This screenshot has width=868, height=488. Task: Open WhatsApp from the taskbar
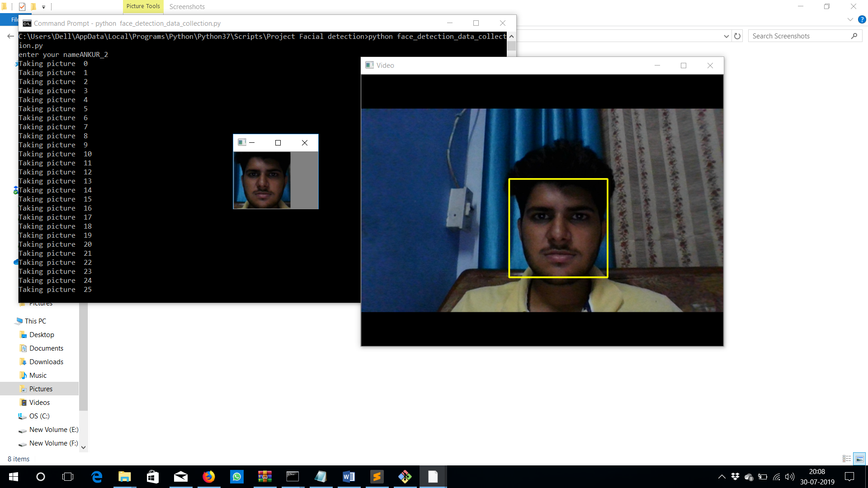pyautogui.click(x=237, y=477)
